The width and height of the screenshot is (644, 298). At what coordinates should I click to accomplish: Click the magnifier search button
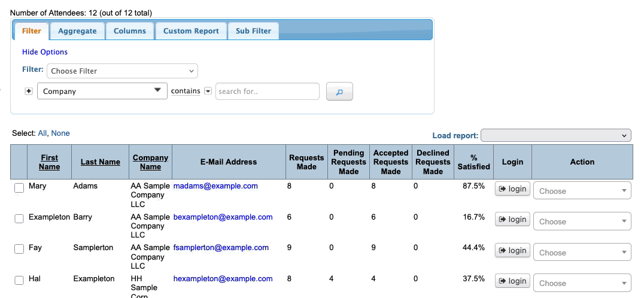pyautogui.click(x=339, y=92)
